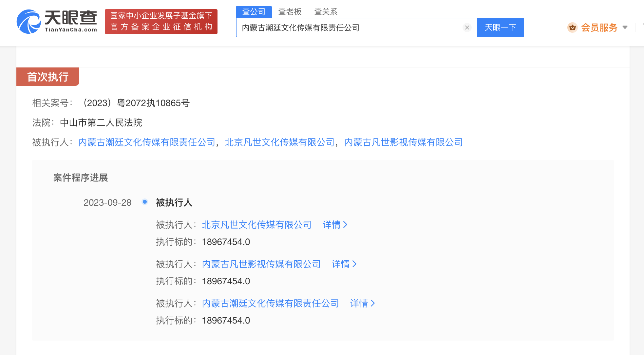The width and height of the screenshot is (644, 355).
Task: Click case number (2023)粤2072执10865号
Action: coord(135,103)
